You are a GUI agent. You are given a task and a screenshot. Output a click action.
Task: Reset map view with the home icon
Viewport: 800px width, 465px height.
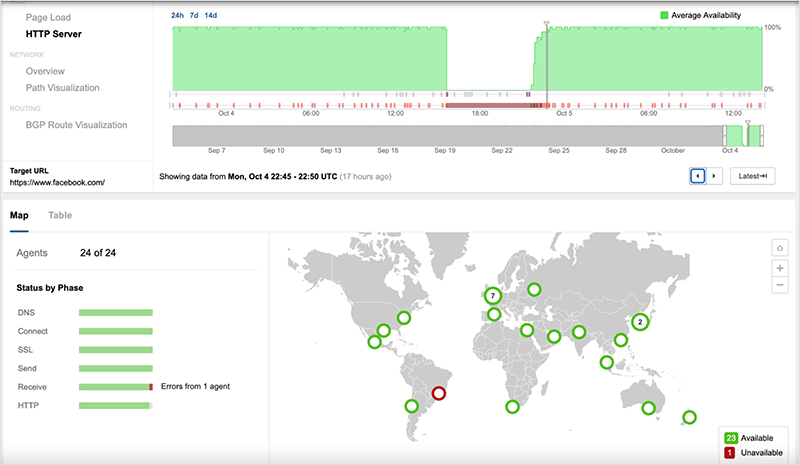[780, 248]
